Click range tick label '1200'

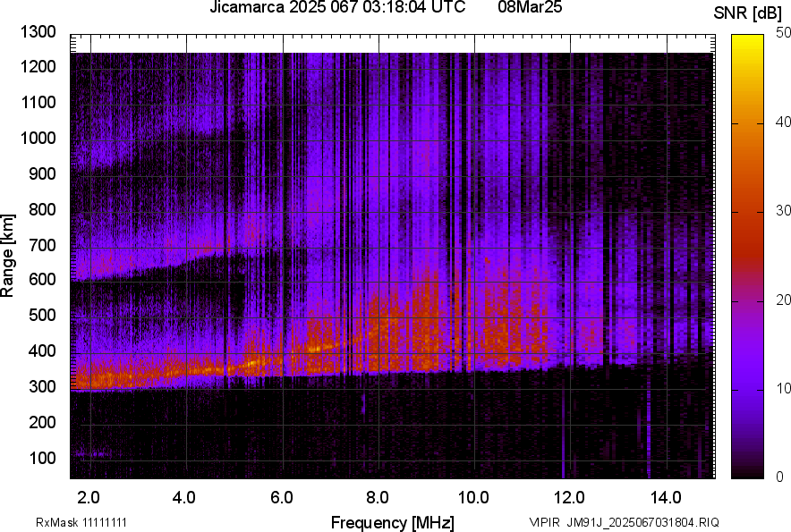pyautogui.click(x=38, y=66)
